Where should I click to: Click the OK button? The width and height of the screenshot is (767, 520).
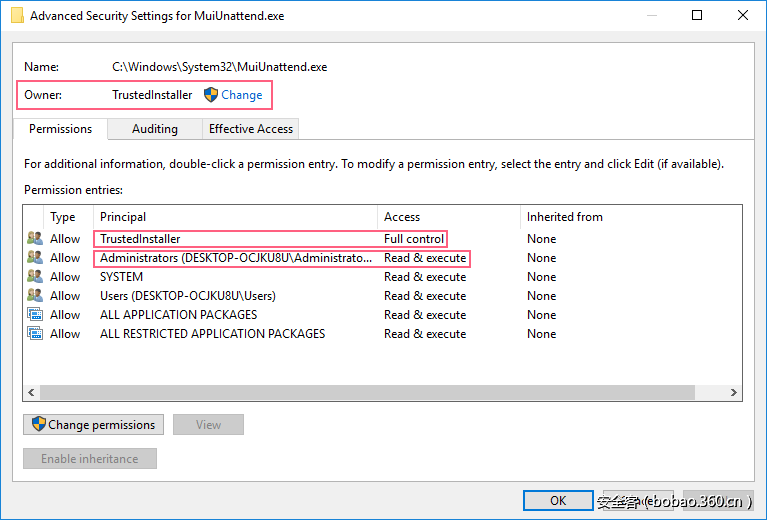pos(557,500)
